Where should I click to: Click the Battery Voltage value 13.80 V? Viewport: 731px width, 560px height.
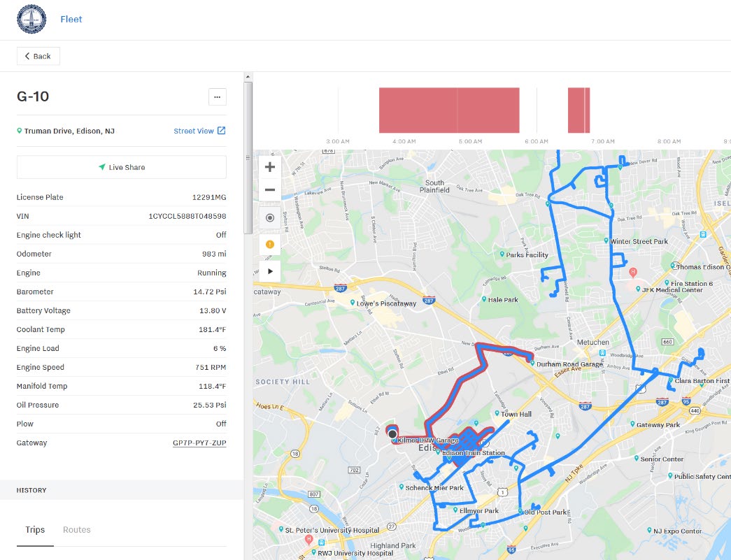(213, 310)
